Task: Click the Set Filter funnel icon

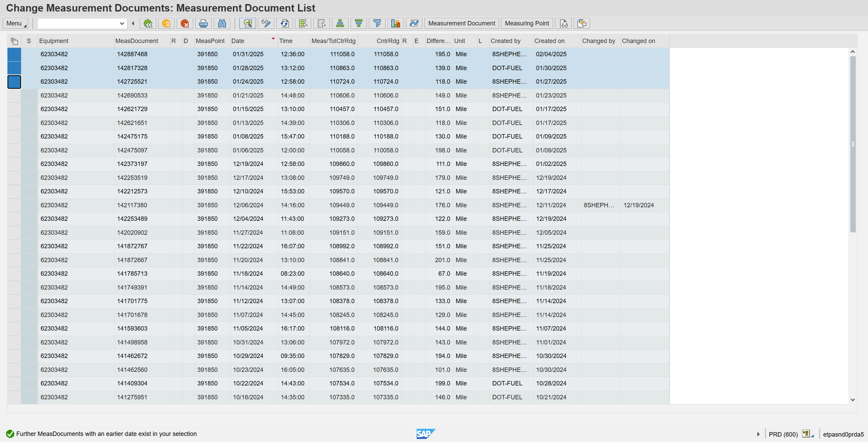Action: (x=377, y=23)
